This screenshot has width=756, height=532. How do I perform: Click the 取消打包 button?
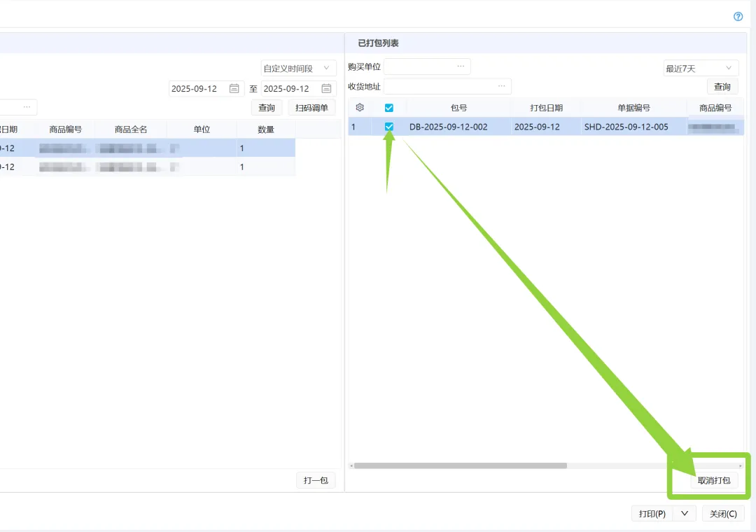coord(713,480)
